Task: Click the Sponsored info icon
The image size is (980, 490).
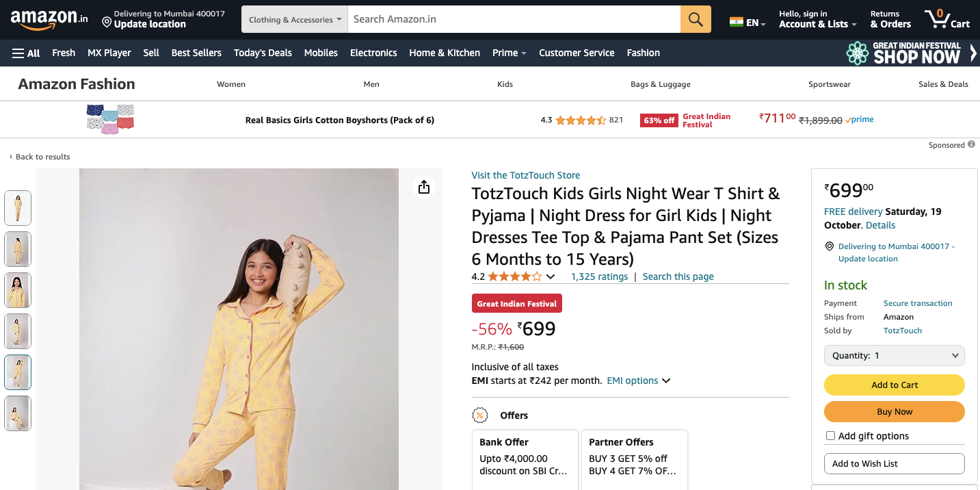Action: (971, 145)
